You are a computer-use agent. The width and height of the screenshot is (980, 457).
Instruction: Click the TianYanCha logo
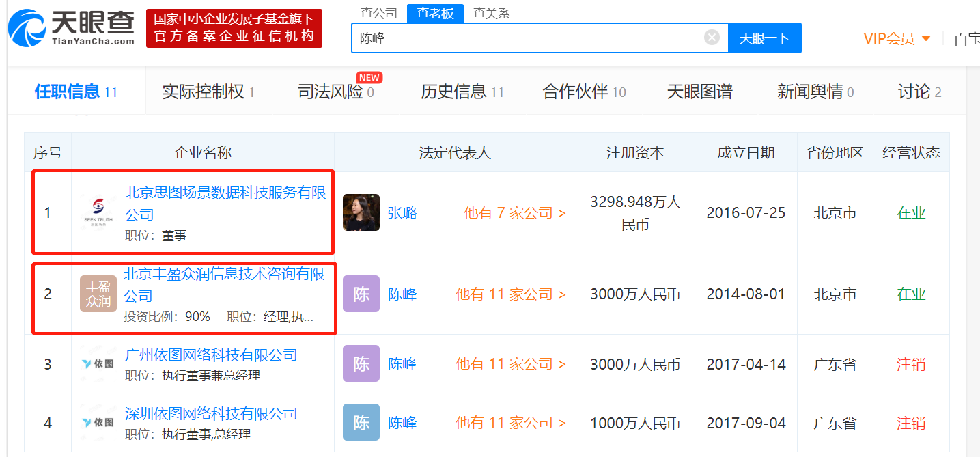tap(71, 27)
